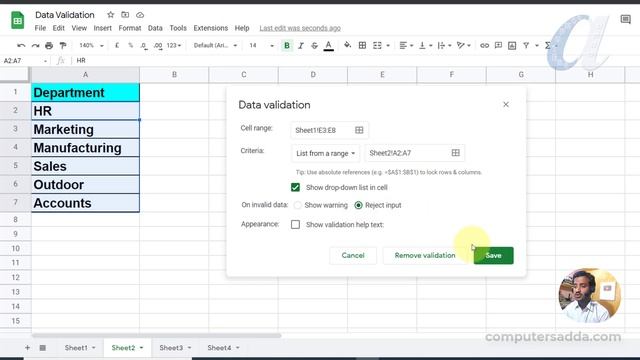This screenshot has width=640, height=360.
Task: Select the 'Reject input' radio button
Action: [x=358, y=205]
